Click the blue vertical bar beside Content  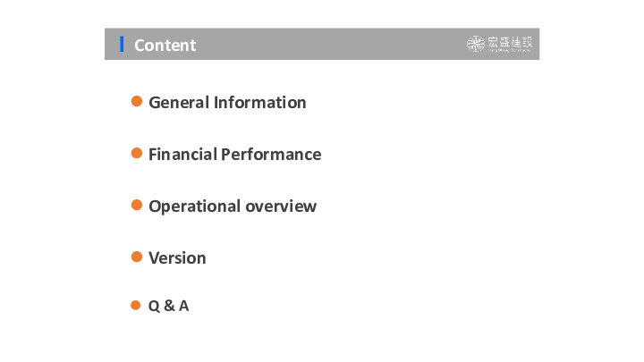[122, 44]
